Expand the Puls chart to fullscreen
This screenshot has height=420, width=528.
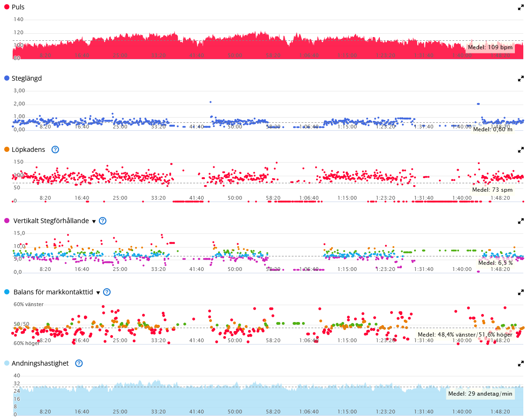[520, 7]
